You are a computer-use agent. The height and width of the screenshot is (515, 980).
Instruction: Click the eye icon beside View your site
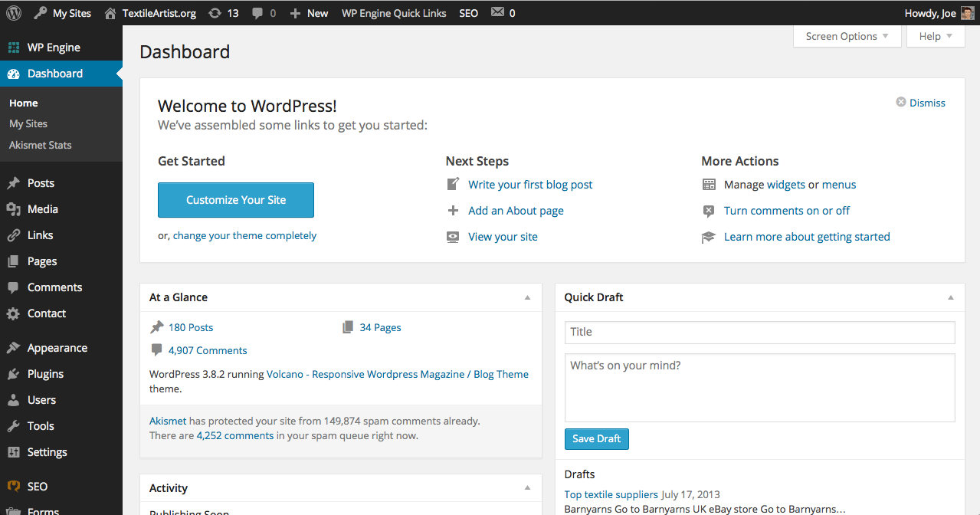[454, 237]
